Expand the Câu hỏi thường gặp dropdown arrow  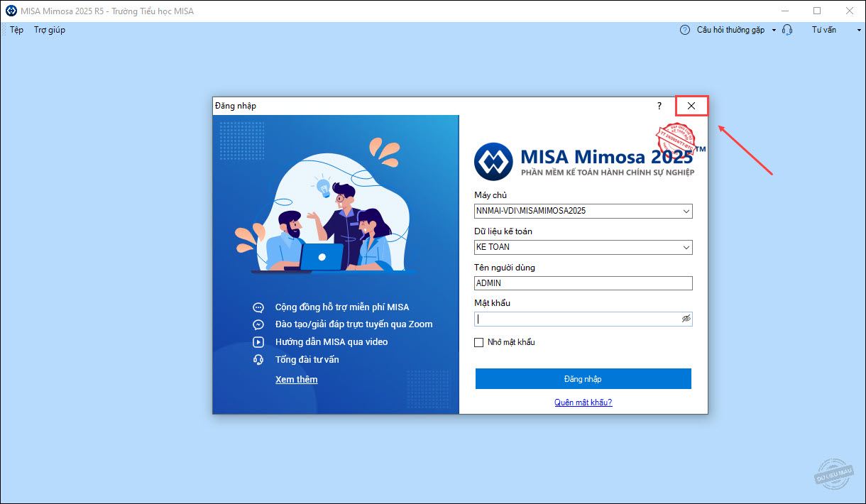[x=774, y=31]
